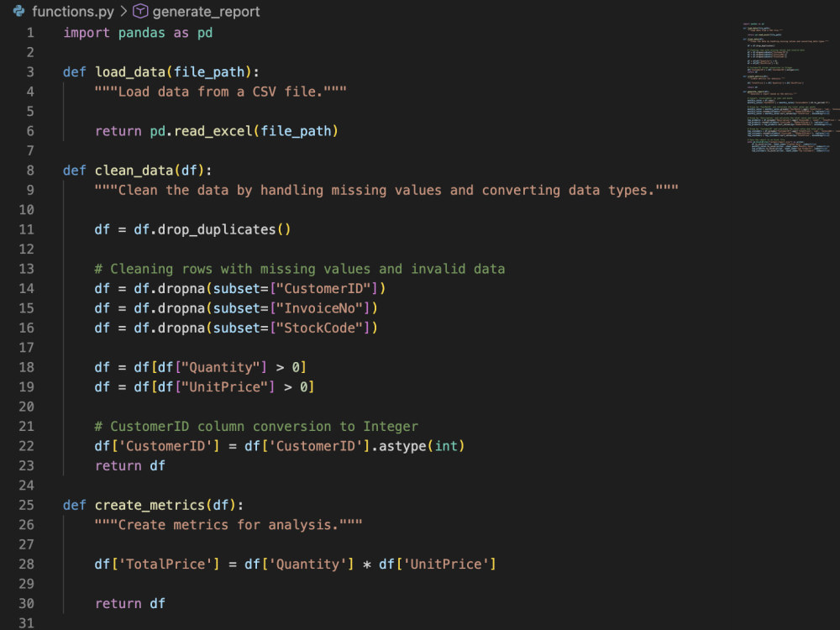Click 'astype' on line 22
Screen dimensions: 840x630
402,446
